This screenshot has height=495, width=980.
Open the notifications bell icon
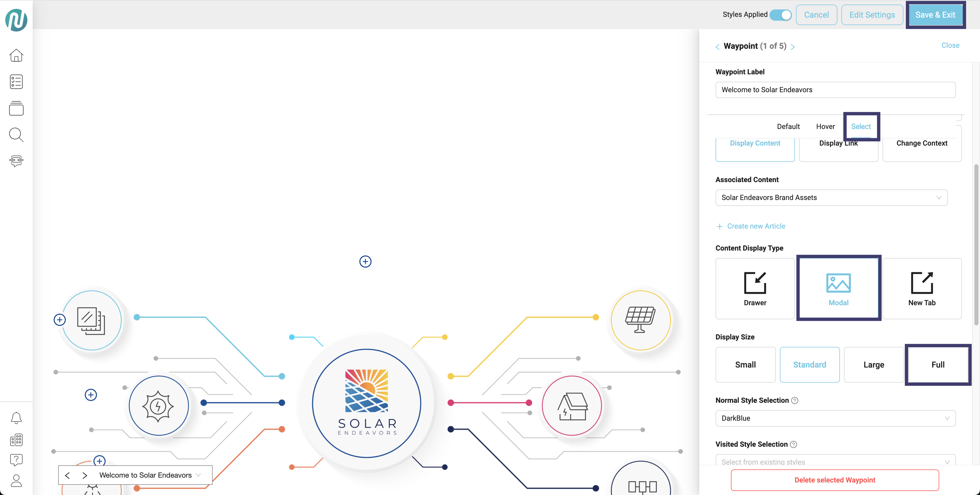pos(16,418)
